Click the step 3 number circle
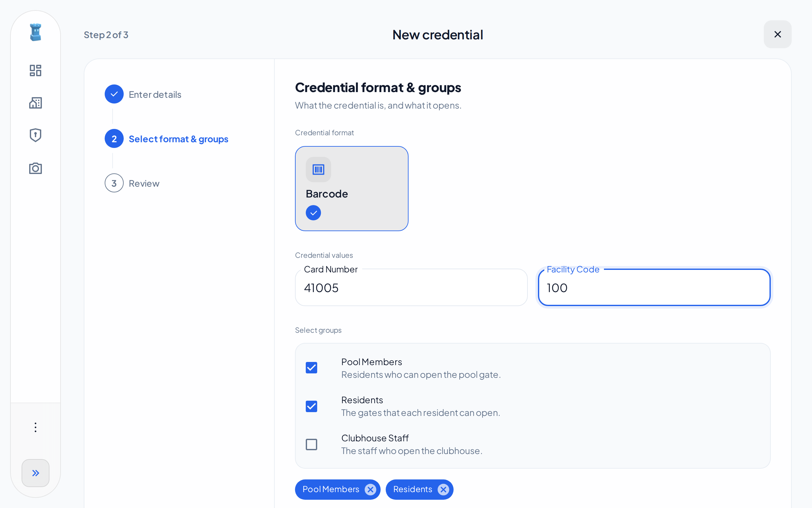Image resolution: width=812 pixels, height=508 pixels. click(114, 183)
